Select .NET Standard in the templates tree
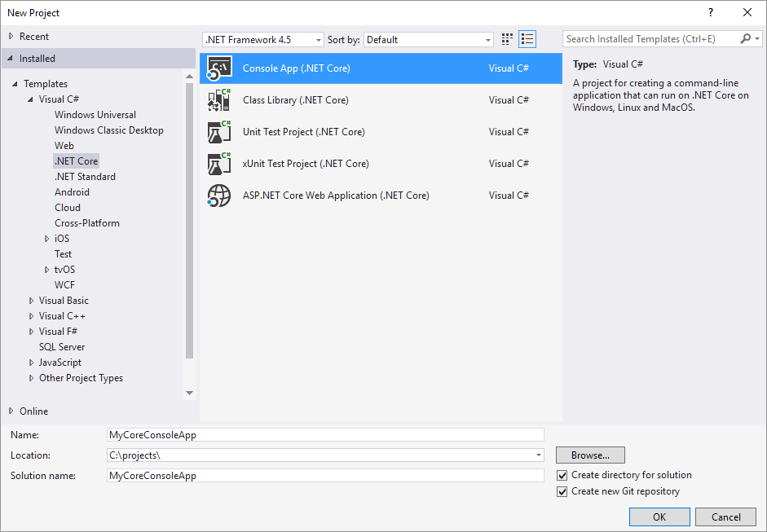Image resolution: width=767 pixels, height=532 pixels. click(85, 176)
